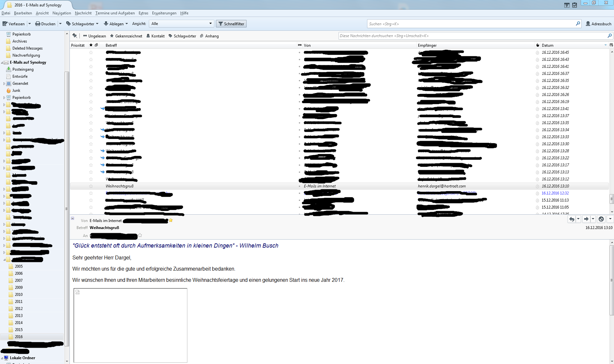Open the calendar tab icon
This screenshot has width=614, height=364.
point(567,5)
